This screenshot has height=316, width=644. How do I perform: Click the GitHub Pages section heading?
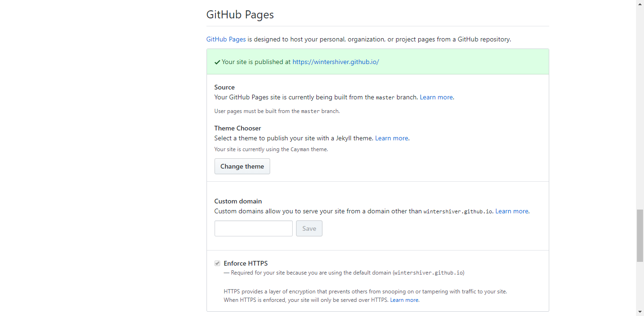point(240,15)
